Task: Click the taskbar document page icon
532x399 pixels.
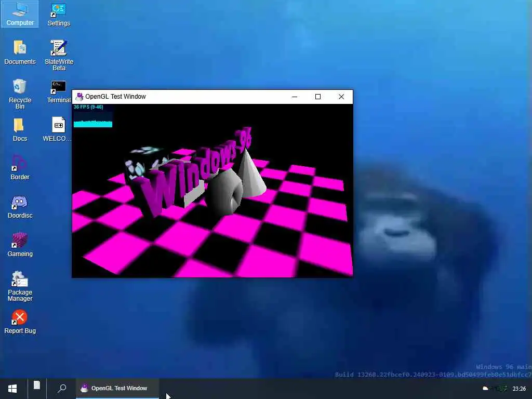Action: [37, 385]
